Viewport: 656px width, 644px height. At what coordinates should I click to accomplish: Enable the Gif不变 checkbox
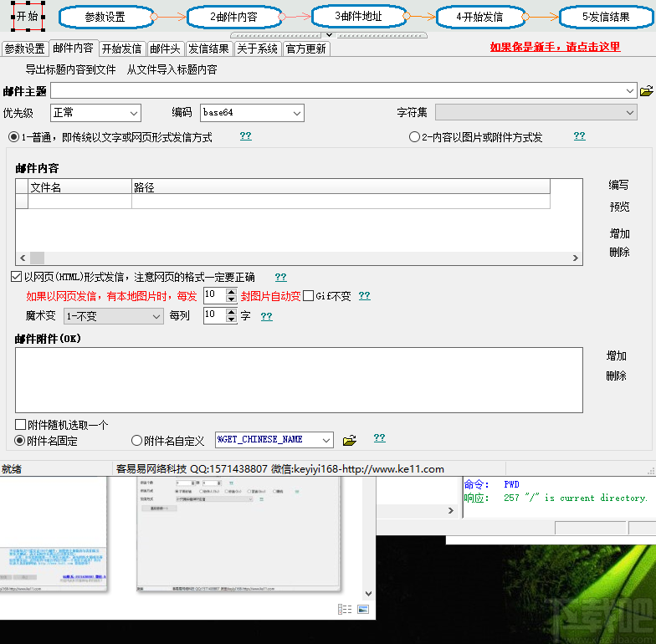coord(308,296)
